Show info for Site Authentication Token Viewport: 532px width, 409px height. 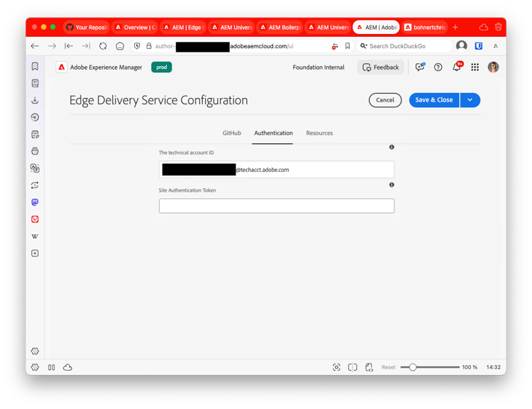[x=392, y=185]
